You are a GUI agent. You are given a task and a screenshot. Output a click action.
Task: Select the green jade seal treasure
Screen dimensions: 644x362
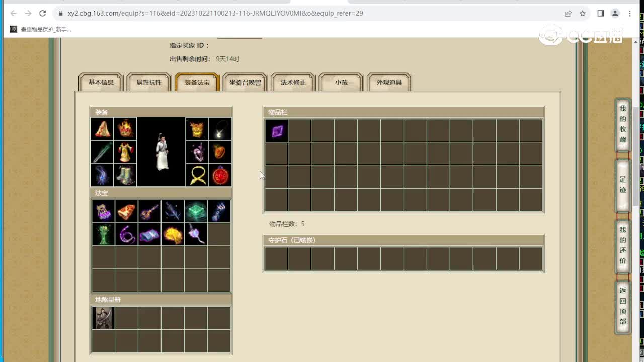pyautogui.click(x=196, y=211)
